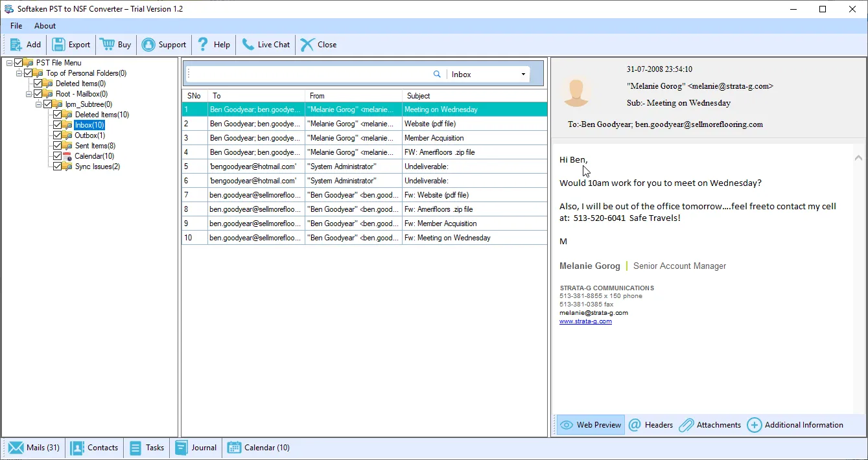The height and width of the screenshot is (460, 868).
Task: Toggle Ipm_Subtree checkbox
Action: pos(47,104)
